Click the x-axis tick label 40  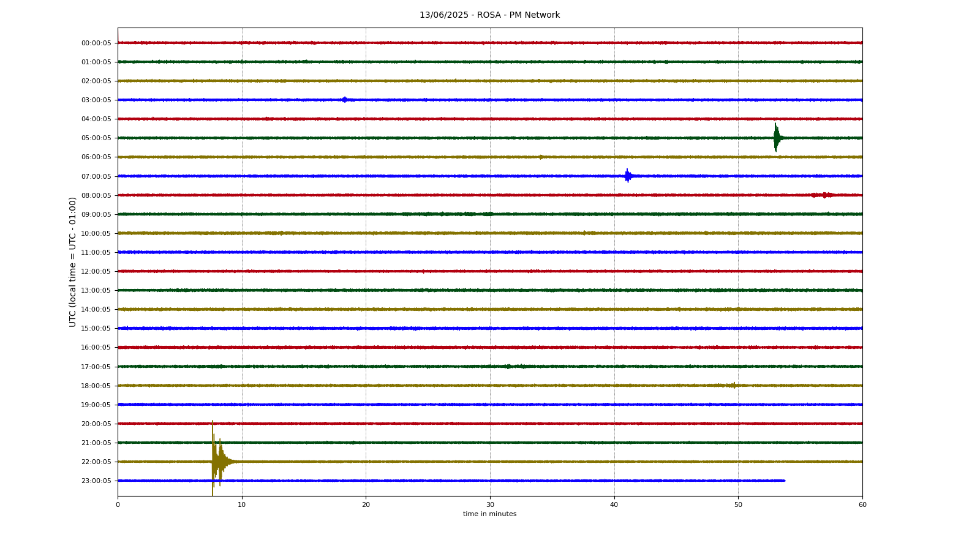click(614, 505)
